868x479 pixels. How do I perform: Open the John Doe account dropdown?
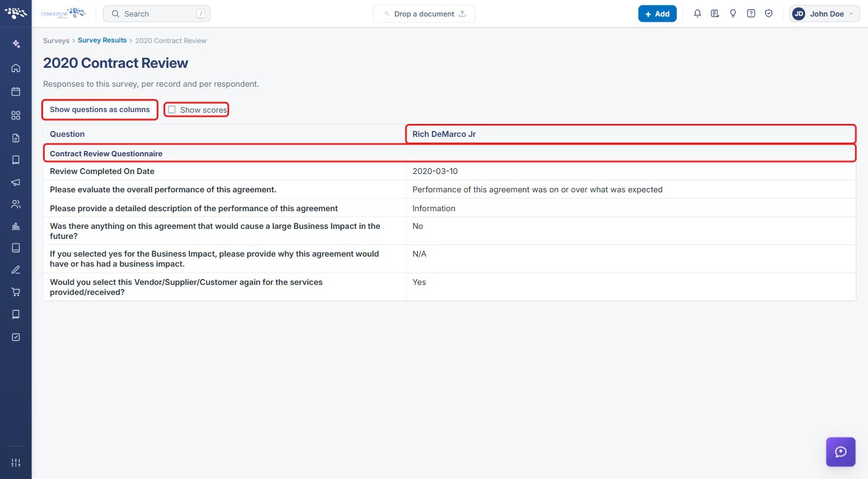click(x=824, y=14)
